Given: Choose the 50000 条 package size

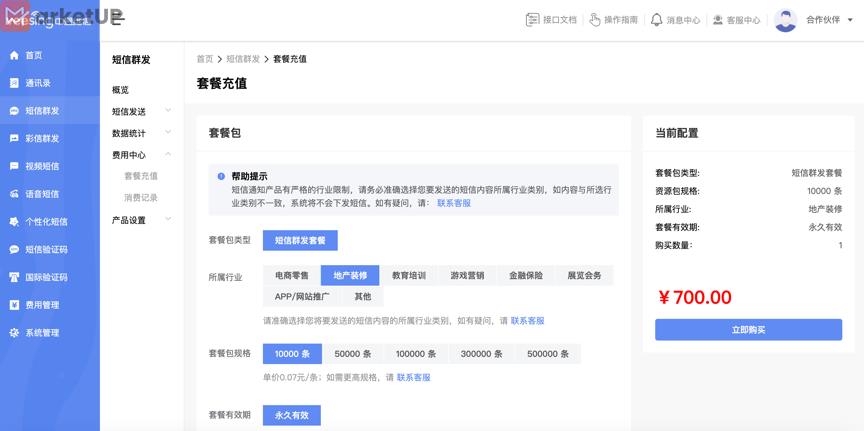Looking at the screenshot, I should click(352, 354).
